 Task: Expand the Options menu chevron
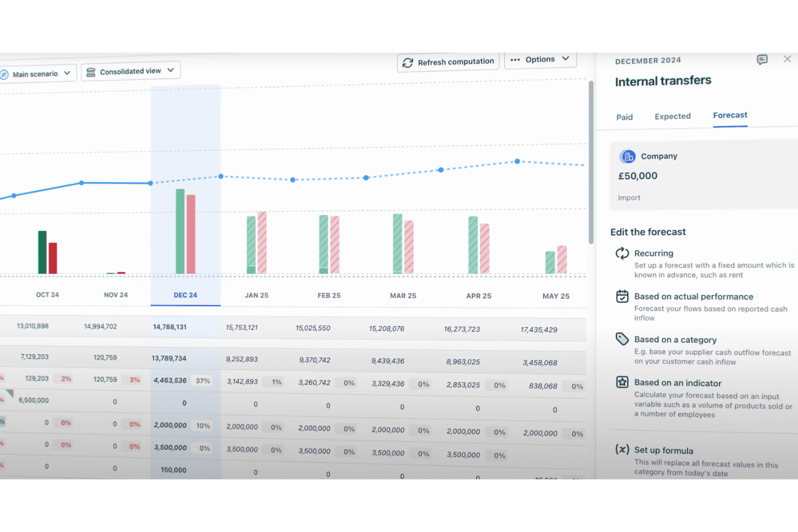(x=566, y=58)
